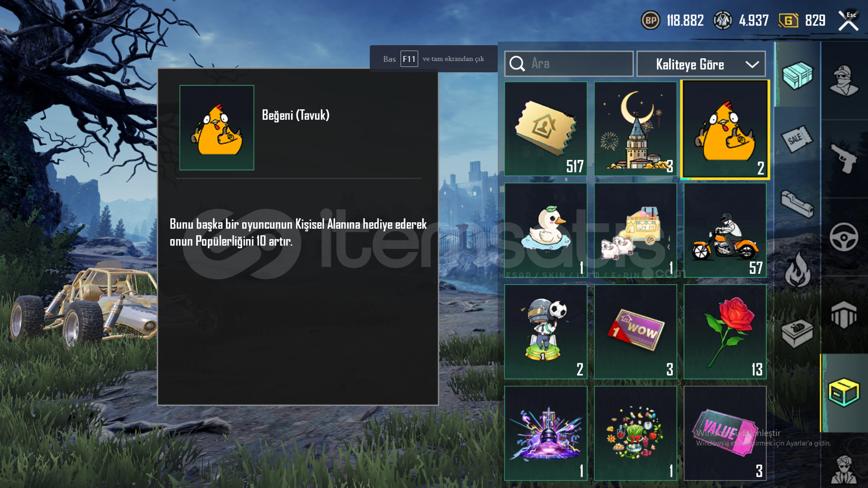The width and height of the screenshot is (868, 488).
Task: Select the golden ticket item with 517
Action: pos(546,129)
